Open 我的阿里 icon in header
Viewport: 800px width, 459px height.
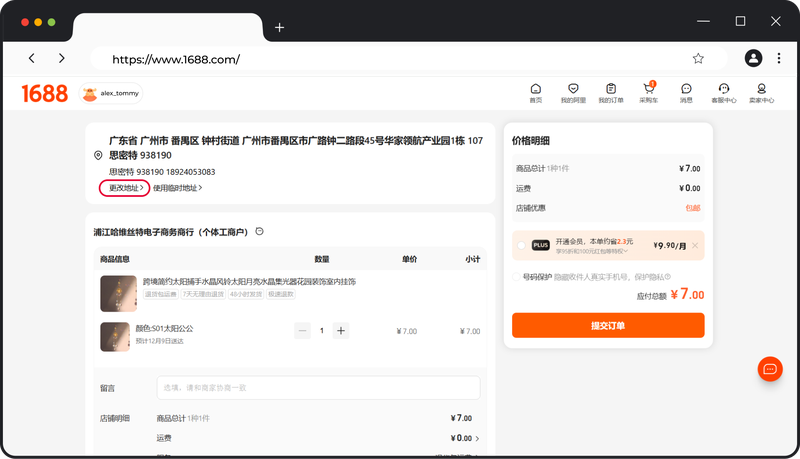click(572, 93)
